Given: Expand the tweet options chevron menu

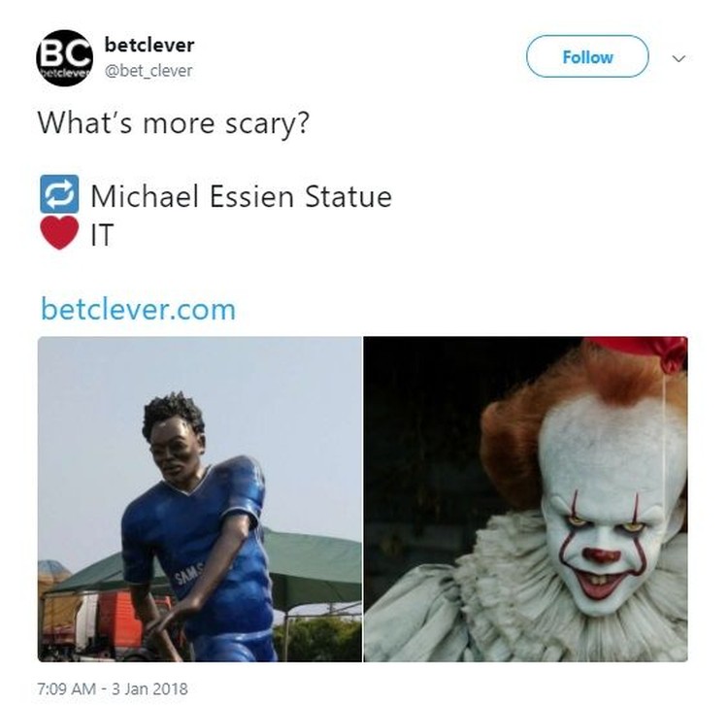Looking at the screenshot, I should pyautogui.click(x=678, y=58).
